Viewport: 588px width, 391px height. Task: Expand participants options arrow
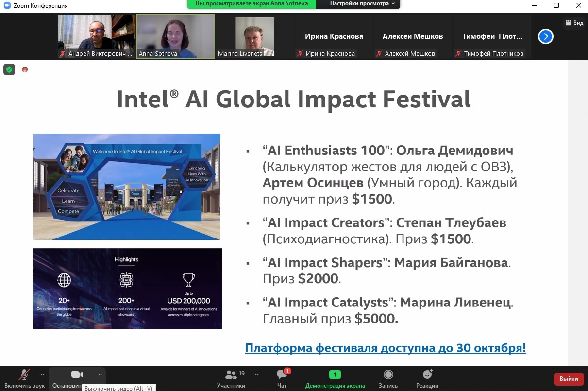coord(257,374)
